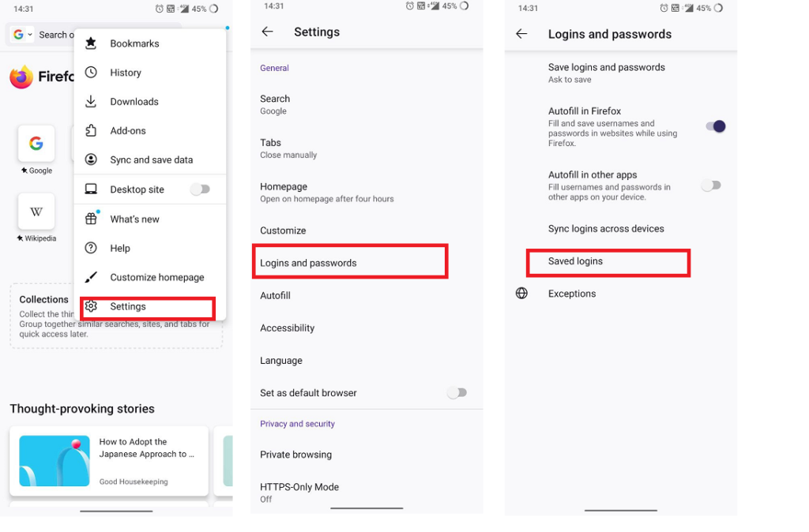
Task: Enable Desktop site mode
Action: point(201,189)
